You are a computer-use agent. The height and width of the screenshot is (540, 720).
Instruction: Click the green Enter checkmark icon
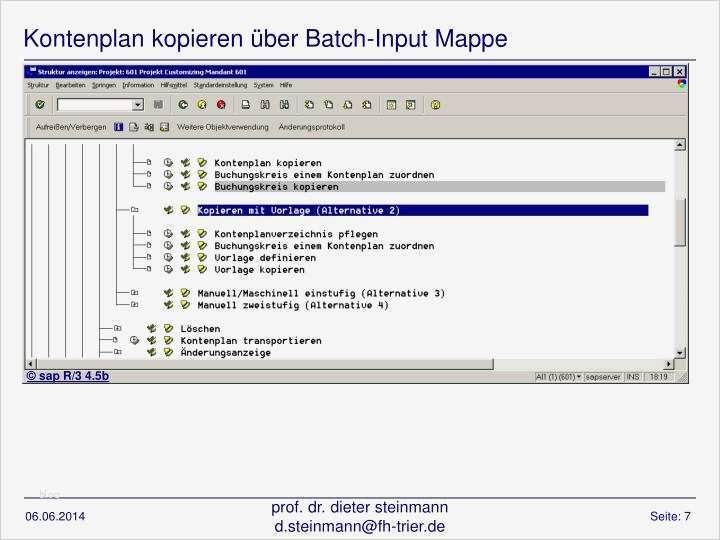point(40,105)
